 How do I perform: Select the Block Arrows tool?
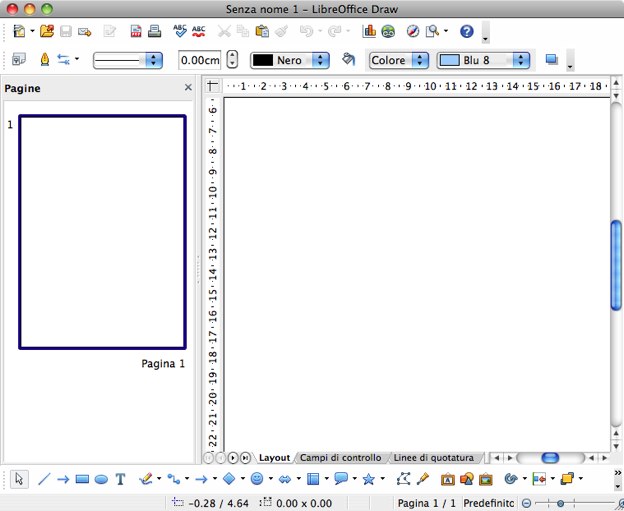click(x=285, y=480)
